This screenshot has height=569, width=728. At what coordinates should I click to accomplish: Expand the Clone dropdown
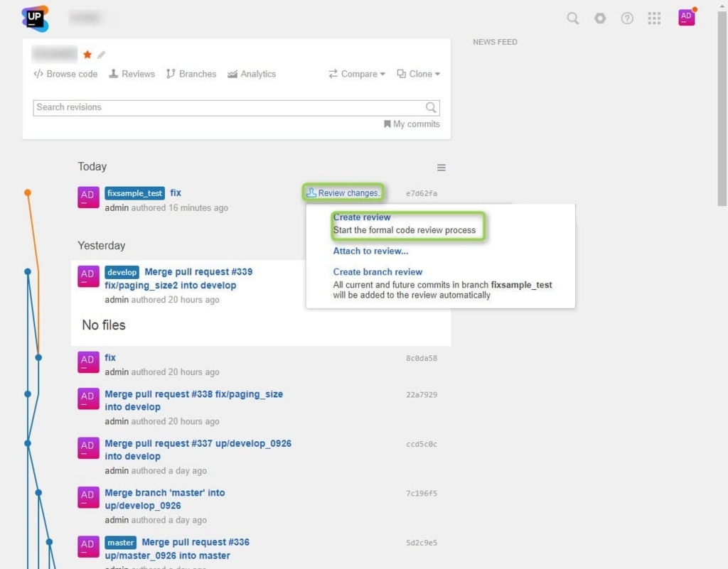(418, 74)
